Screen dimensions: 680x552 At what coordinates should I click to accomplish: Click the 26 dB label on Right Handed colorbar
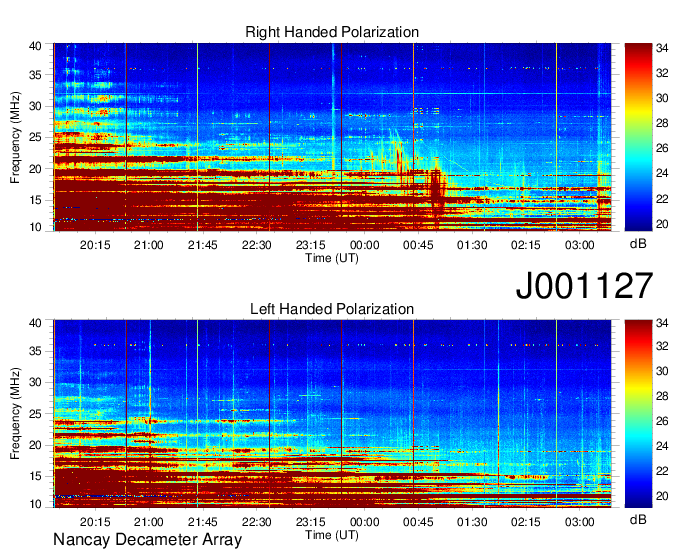click(x=662, y=149)
